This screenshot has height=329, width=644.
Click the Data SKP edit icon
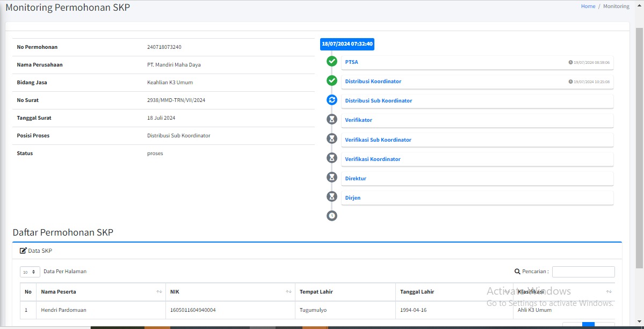24,251
